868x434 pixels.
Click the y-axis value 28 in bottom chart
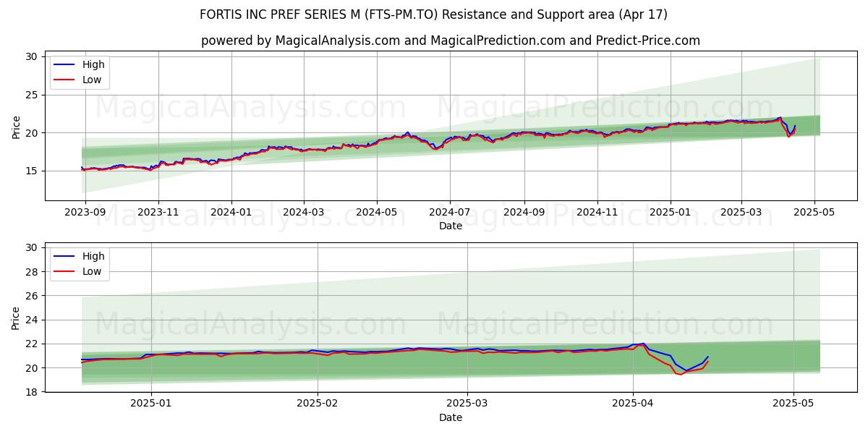pos(33,271)
